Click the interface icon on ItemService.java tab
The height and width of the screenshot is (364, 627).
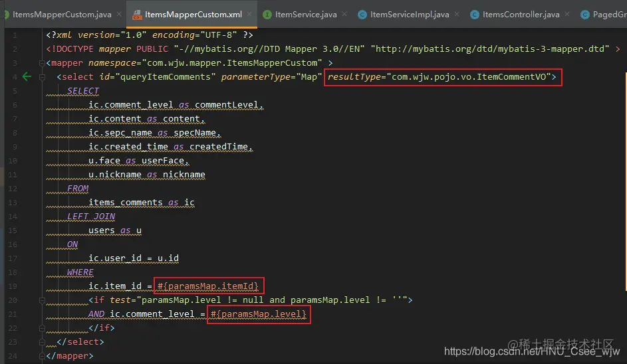coord(267,15)
